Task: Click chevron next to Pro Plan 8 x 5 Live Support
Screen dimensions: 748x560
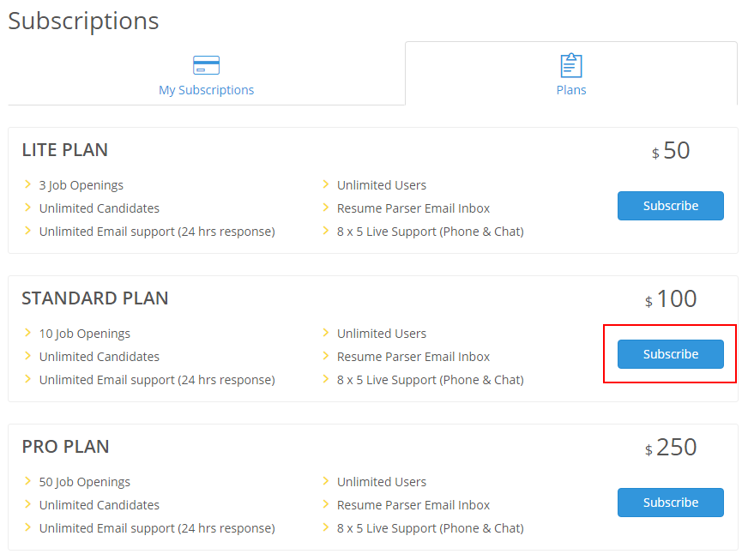Action: tap(326, 527)
